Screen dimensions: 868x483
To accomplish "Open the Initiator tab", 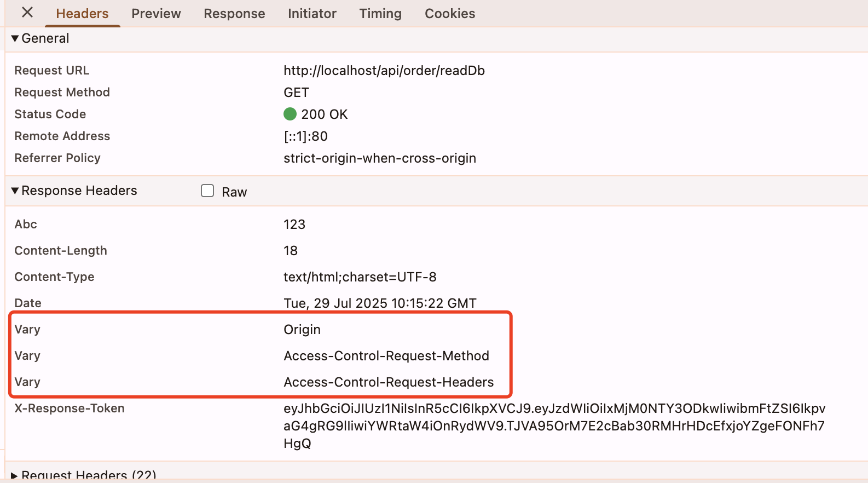I will pos(312,14).
